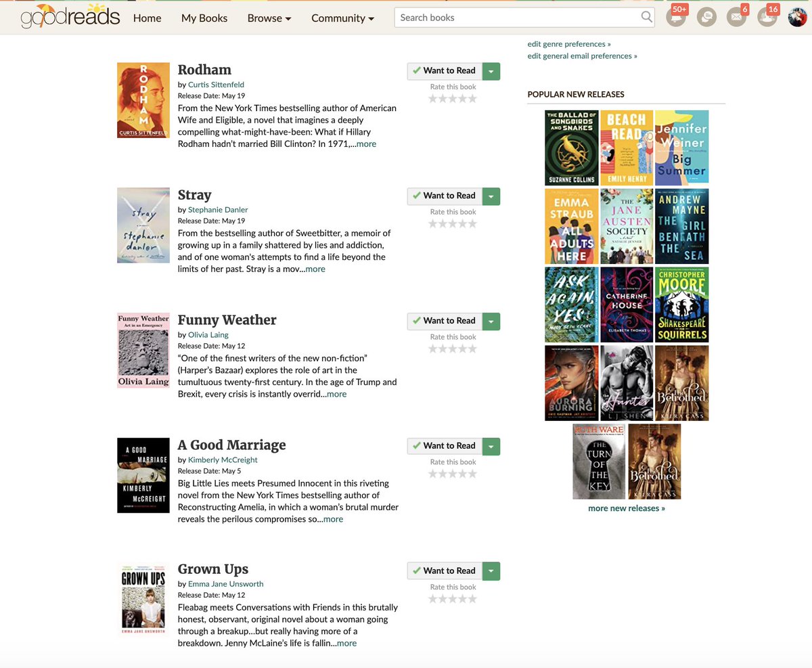Screen dimensions: 812x668
Task: Open The Girl Beneath the Sea cover
Action: (682, 226)
